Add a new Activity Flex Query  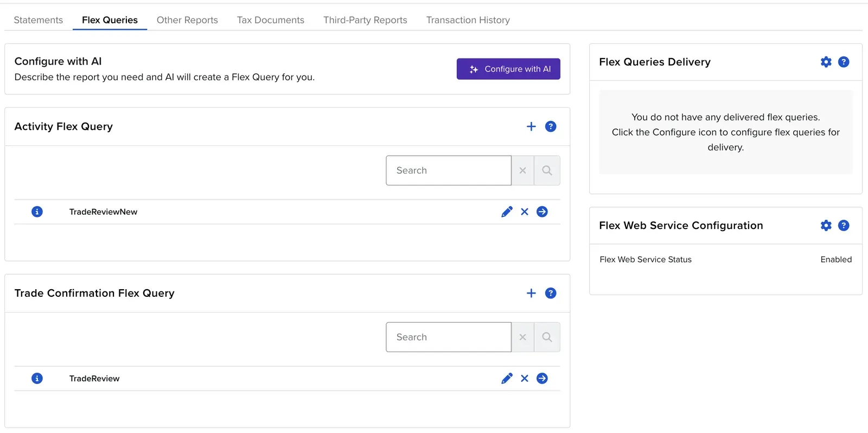pyautogui.click(x=531, y=126)
